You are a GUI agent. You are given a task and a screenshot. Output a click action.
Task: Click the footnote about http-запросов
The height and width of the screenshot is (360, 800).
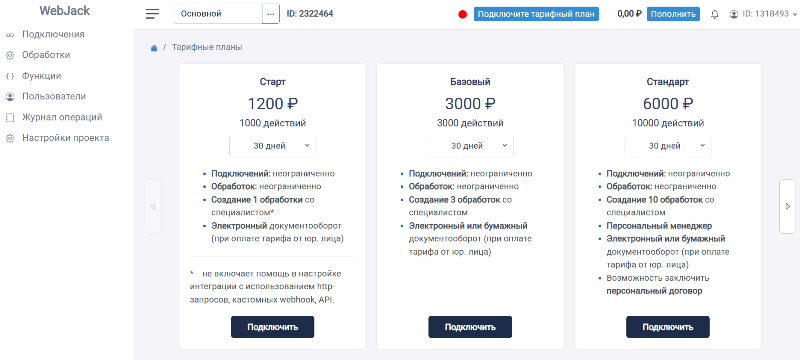coord(266,287)
